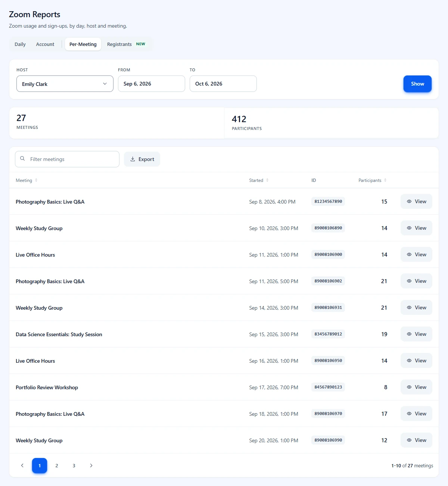
Task: View the Sep 8 Photography Basics meeting
Action: (x=416, y=201)
